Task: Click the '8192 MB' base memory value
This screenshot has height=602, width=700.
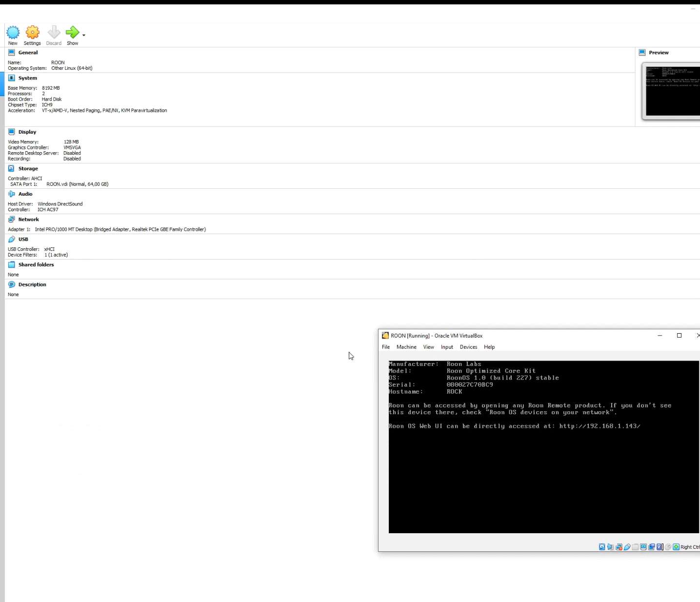Action: click(51, 88)
